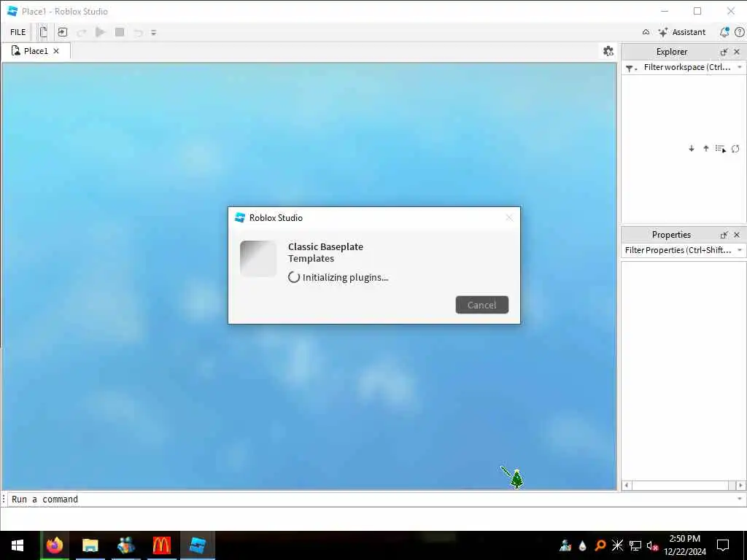747x560 pixels.
Task: Expand the Filter workspace history dropdown arrow
Action: click(740, 67)
